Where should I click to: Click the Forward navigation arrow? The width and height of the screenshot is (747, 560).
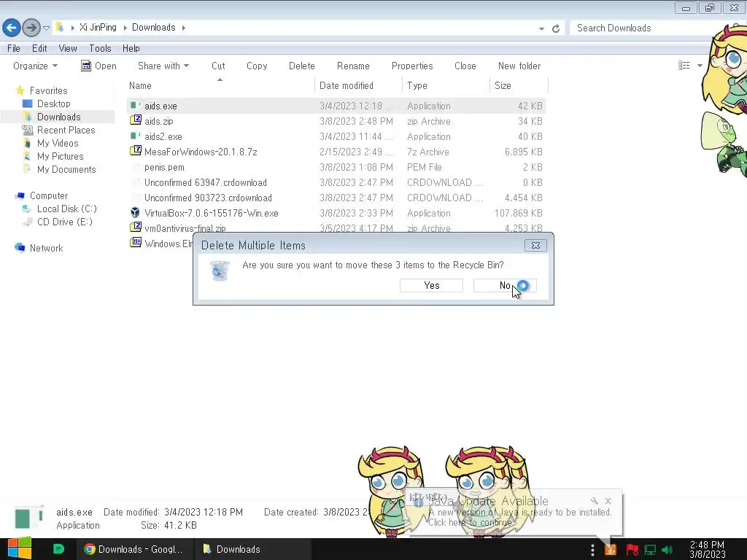tap(31, 28)
